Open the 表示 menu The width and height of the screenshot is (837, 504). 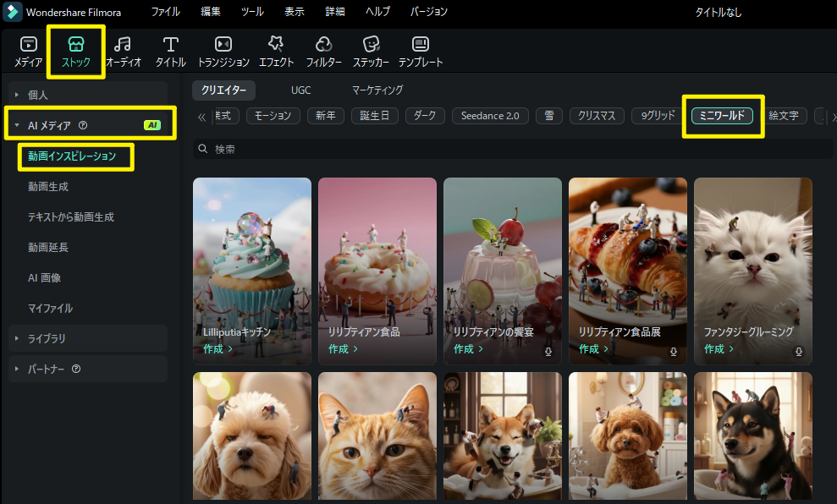tap(295, 12)
